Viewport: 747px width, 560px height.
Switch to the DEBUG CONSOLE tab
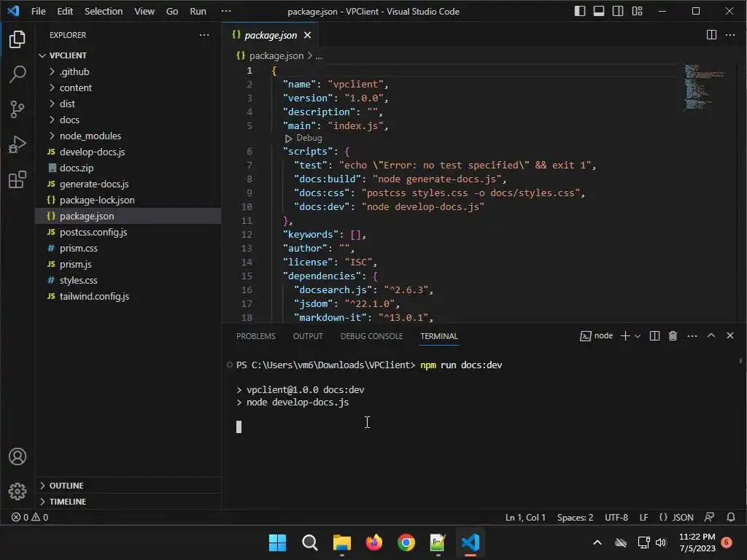click(371, 336)
